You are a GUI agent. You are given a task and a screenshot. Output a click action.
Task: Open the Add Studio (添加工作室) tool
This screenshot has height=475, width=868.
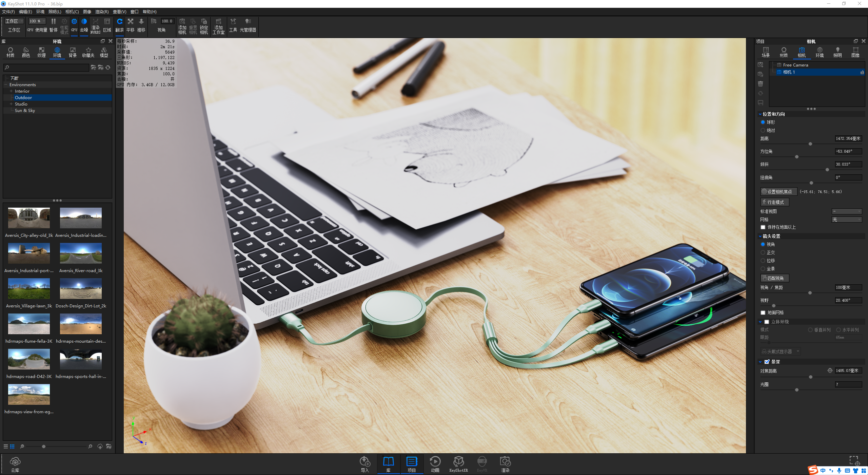(x=219, y=26)
